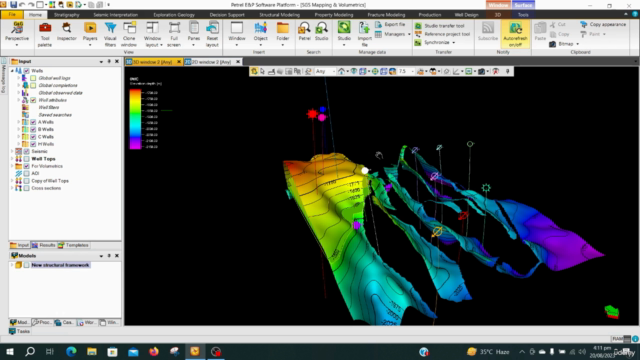Enable the Well Tops checkbox
Screen dimensions: 640x360
pyautogui.click(x=27, y=159)
